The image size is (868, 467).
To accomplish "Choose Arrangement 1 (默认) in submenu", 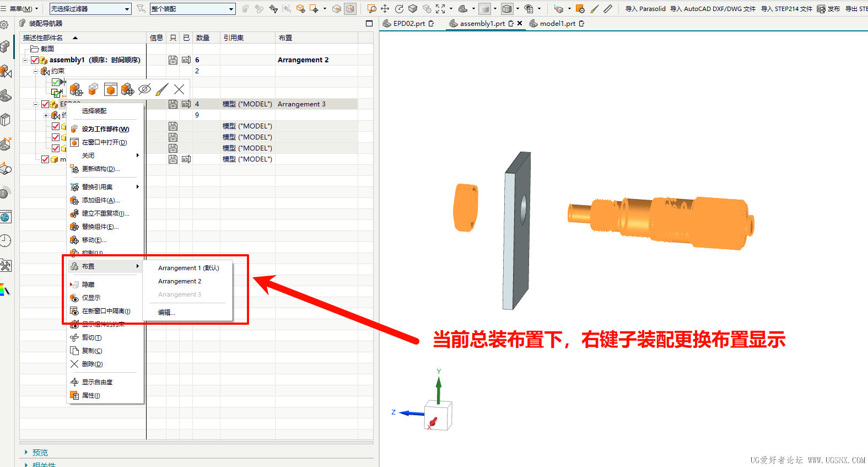I will 188,268.
